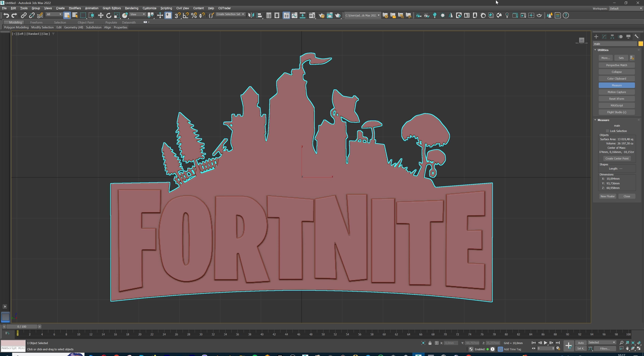
Task: Click the Help question mark icon
Action: coord(566,15)
